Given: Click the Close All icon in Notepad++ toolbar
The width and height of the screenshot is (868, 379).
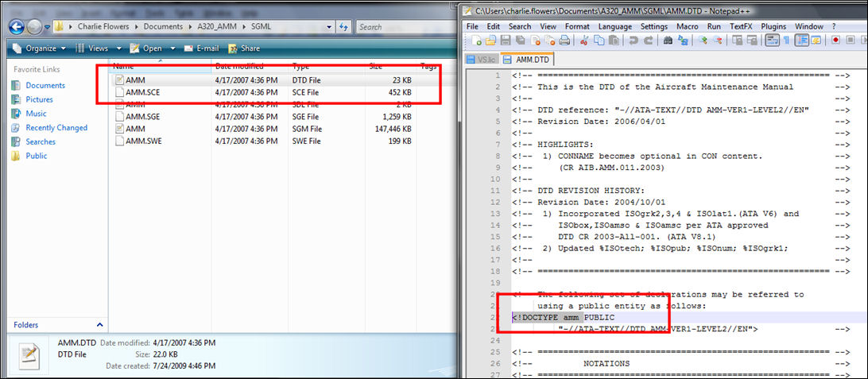Looking at the screenshot, I should (x=550, y=41).
